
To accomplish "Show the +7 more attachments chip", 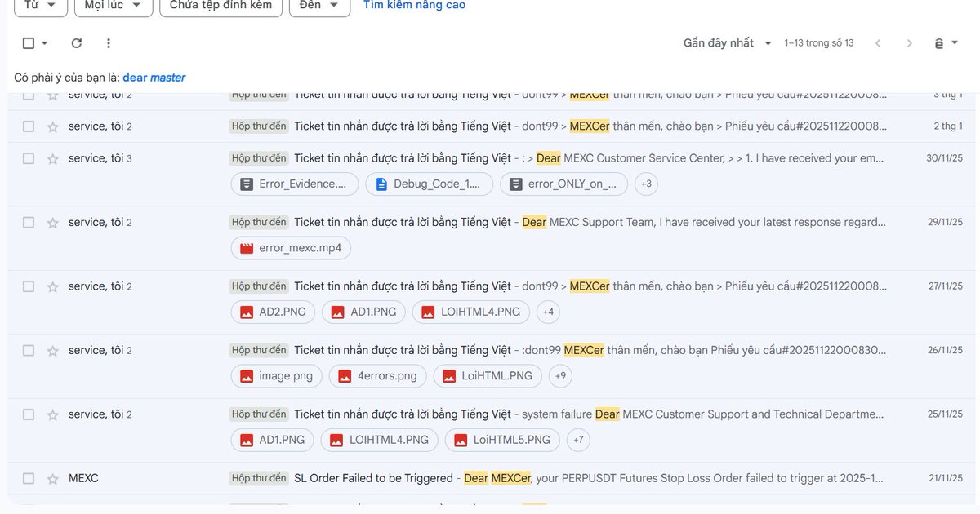I will coord(578,440).
